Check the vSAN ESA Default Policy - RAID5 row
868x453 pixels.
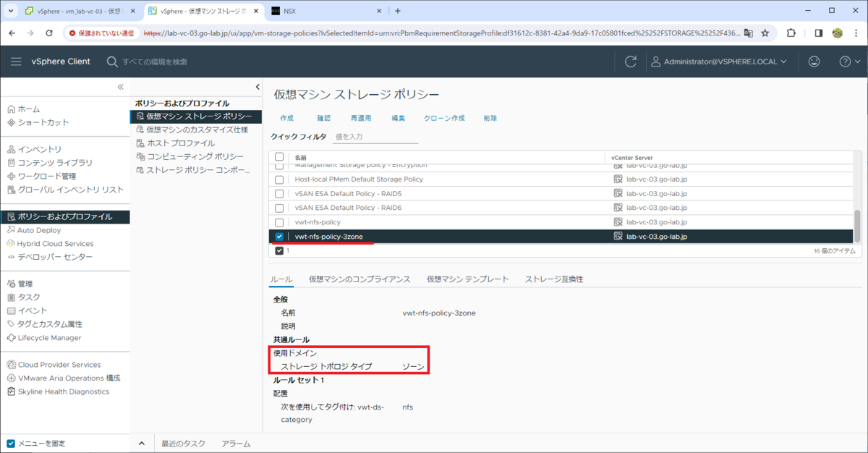click(x=279, y=193)
